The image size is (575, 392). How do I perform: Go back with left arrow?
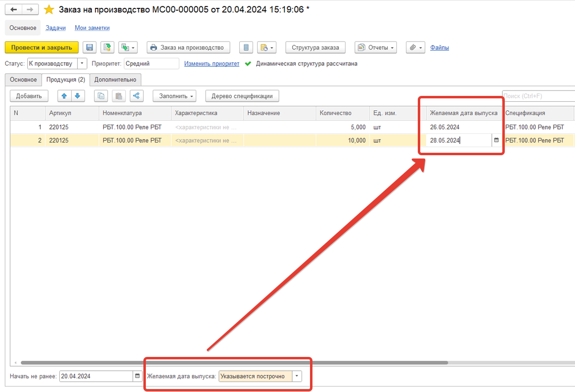[13, 9]
